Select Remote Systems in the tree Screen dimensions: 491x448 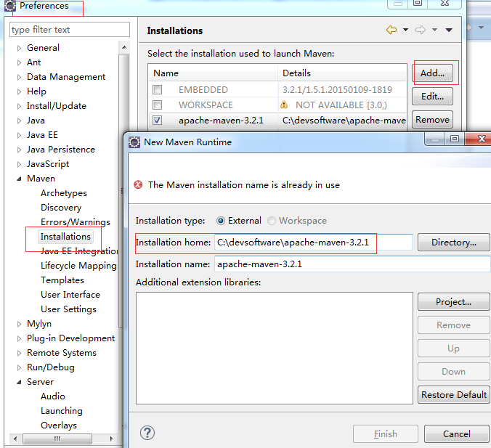coord(62,352)
